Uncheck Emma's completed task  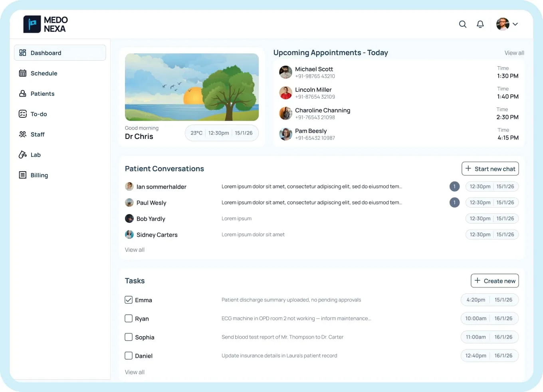(128, 299)
